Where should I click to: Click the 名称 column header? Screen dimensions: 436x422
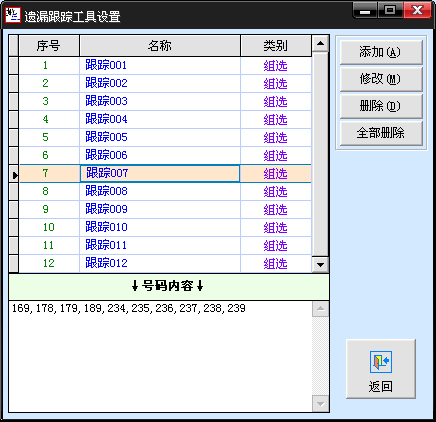[160, 46]
